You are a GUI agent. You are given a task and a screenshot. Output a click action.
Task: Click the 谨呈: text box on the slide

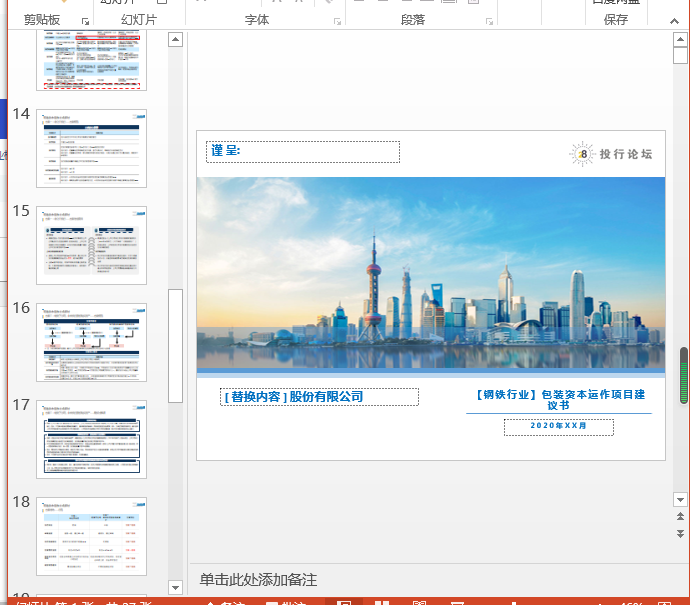(x=303, y=152)
